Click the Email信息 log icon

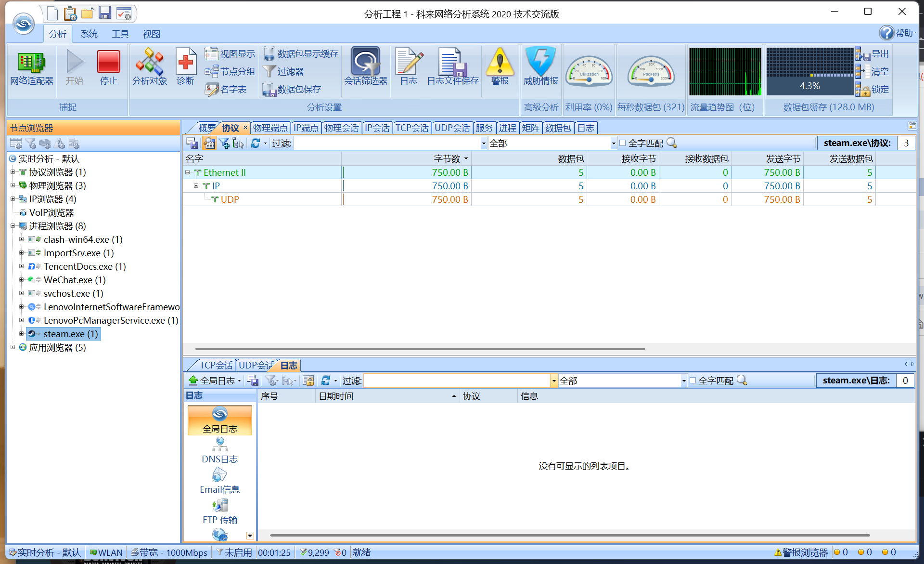[220, 475]
